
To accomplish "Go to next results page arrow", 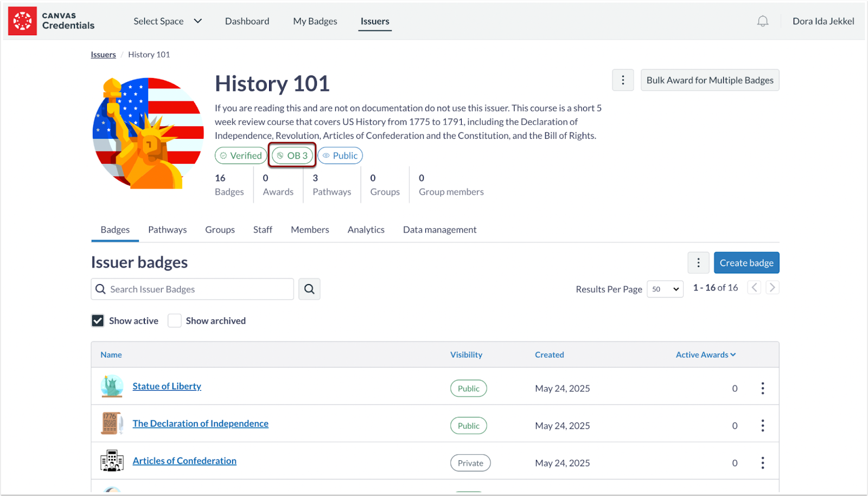I will coord(773,287).
